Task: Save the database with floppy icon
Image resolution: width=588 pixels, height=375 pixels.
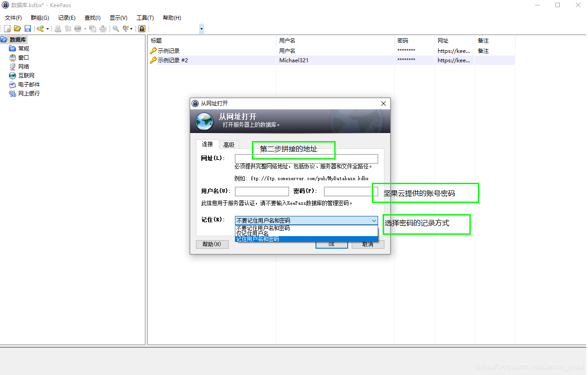Action: (x=27, y=29)
